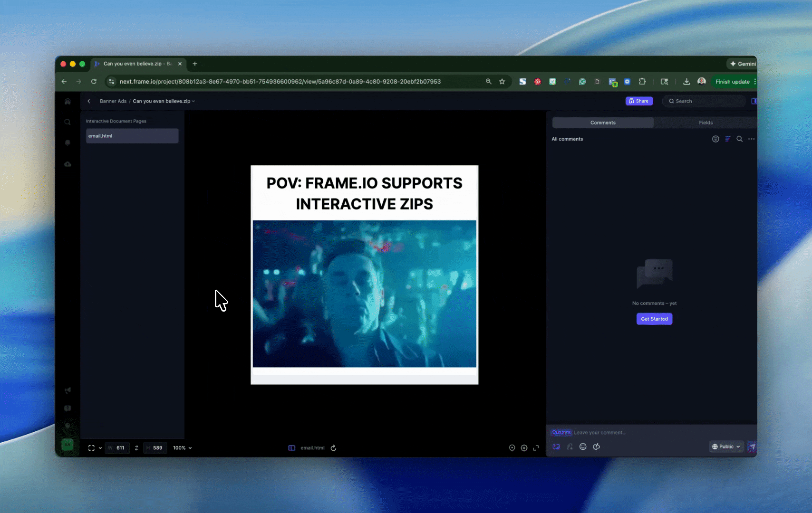The image size is (812, 513).
Task: Open the Banner Ads breadcrumb link
Action: pos(113,101)
